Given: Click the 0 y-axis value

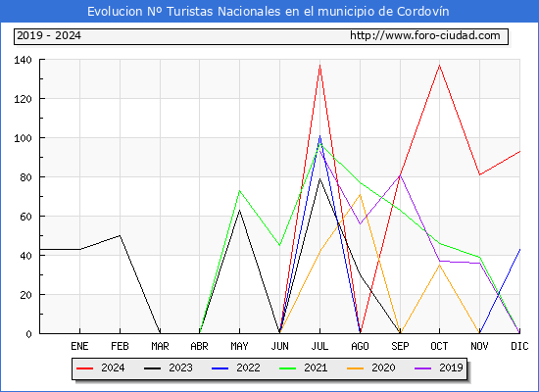Looking at the screenshot, I should click(x=28, y=334).
